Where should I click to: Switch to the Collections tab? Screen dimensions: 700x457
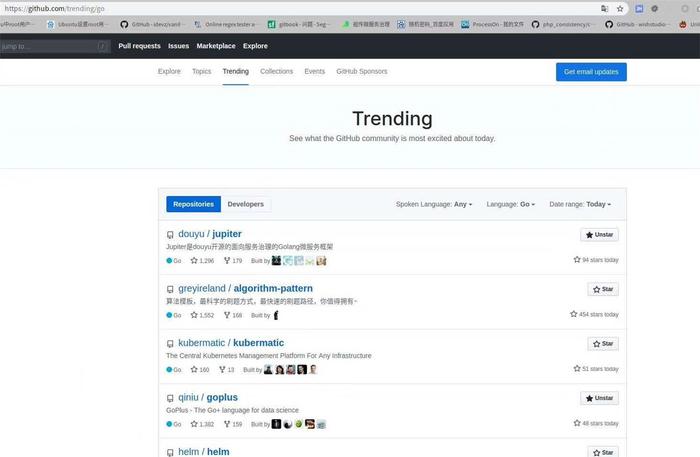coord(277,71)
